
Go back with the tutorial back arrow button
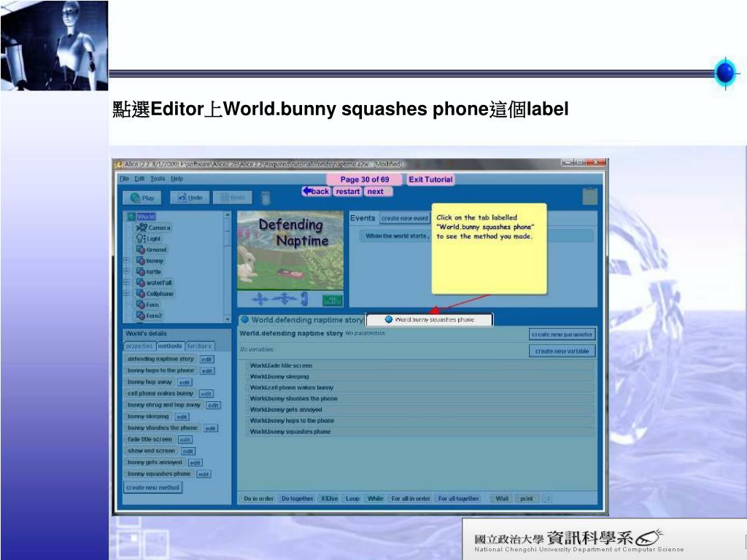coord(316,192)
